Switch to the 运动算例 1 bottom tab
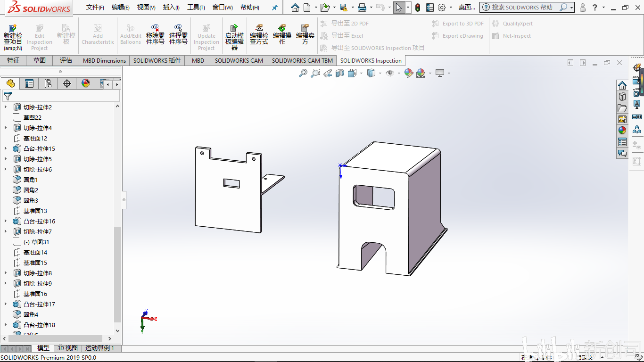Image resolution: width=644 pixels, height=362 pixels. tap(99, 348)
